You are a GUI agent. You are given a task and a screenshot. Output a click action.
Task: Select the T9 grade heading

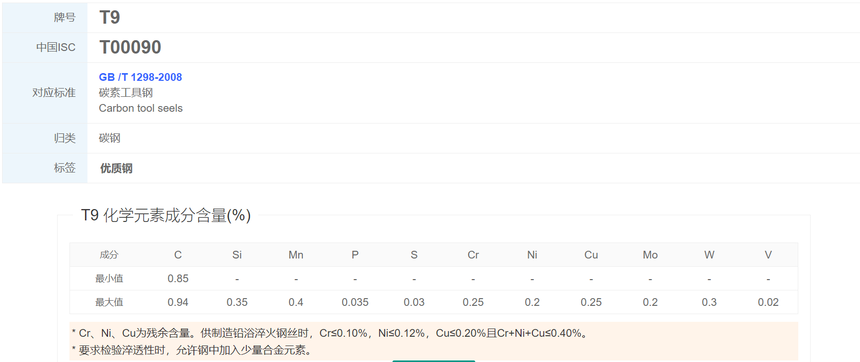pos(110,17)
